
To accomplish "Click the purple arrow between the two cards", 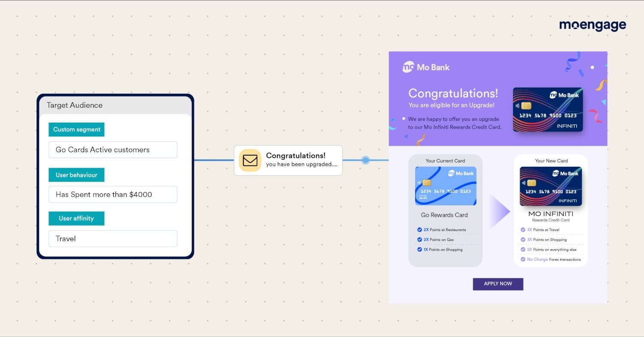I will tap(499, 211).
